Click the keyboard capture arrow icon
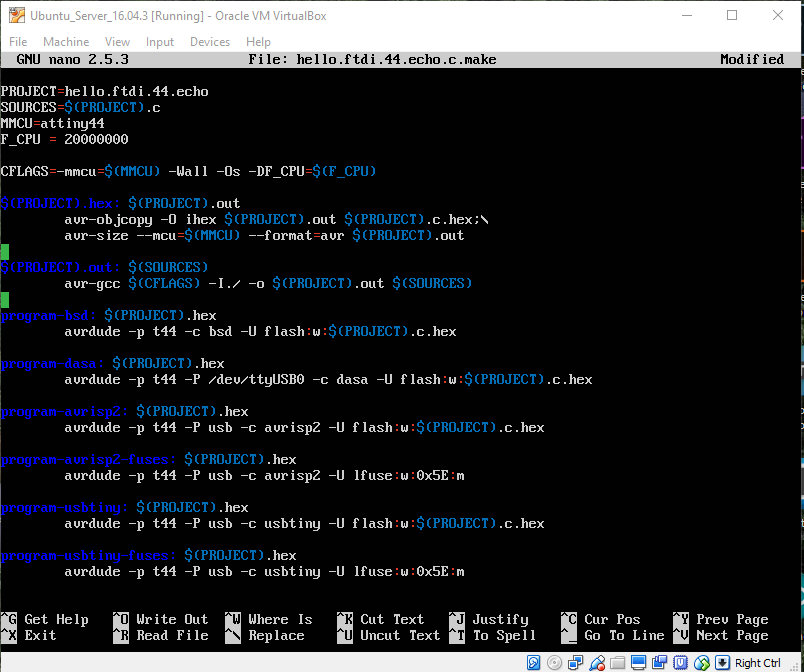The width and height of the screenshot is (804, 672). click(x=722, y=663)
